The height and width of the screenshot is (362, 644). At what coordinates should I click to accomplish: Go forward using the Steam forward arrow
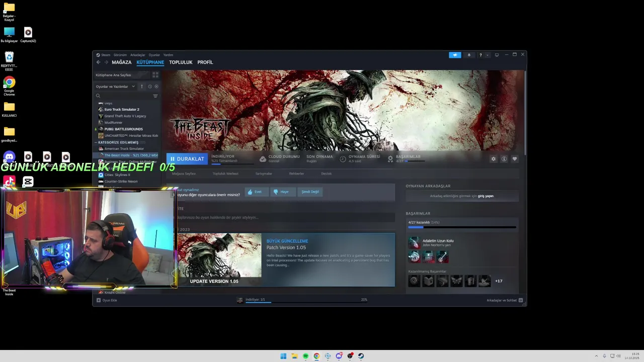pyautogui.click(x=106, y=62)
